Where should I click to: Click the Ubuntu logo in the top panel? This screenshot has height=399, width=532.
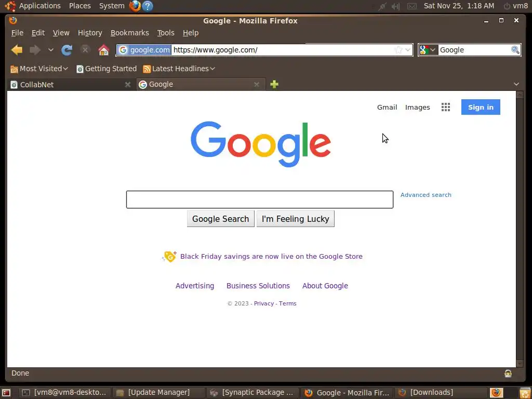pos(10,6)
